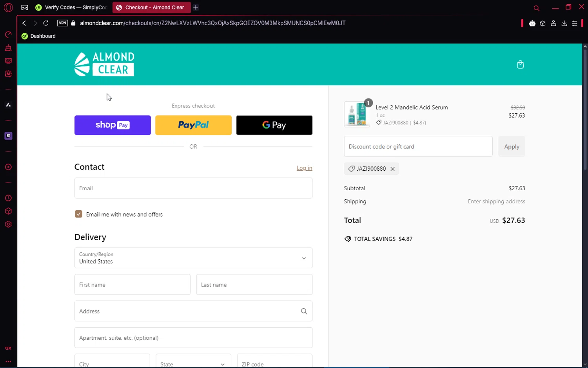Click the Apply discount button
Screen dimensions: 588x368
[x=512, y=146]
